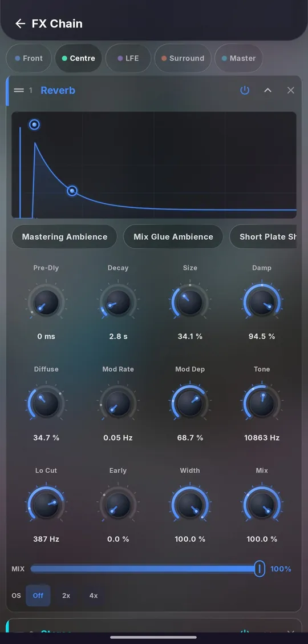Apply the Mix Glue Ambience preset
This screenshot has height=644, width=308.
(x=173, y=236)
